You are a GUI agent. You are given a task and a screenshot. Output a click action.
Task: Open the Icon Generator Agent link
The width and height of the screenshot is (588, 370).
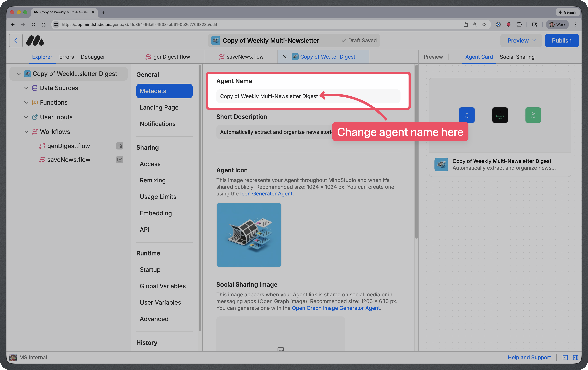click(x=266, y=194)
